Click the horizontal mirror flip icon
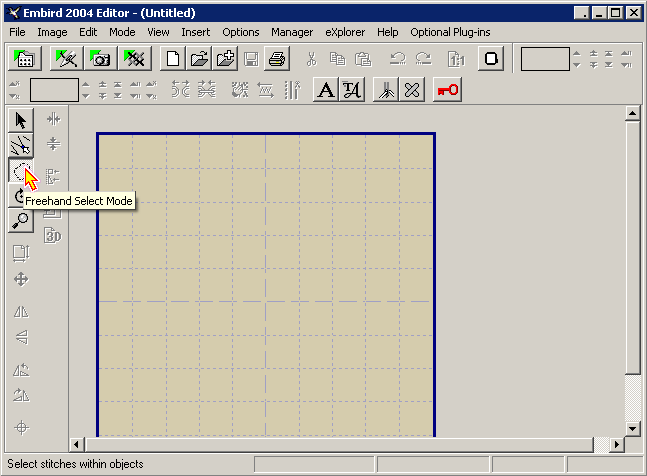Image resolution: width=647 pixels, height=476 pixels. coord(21,312)
